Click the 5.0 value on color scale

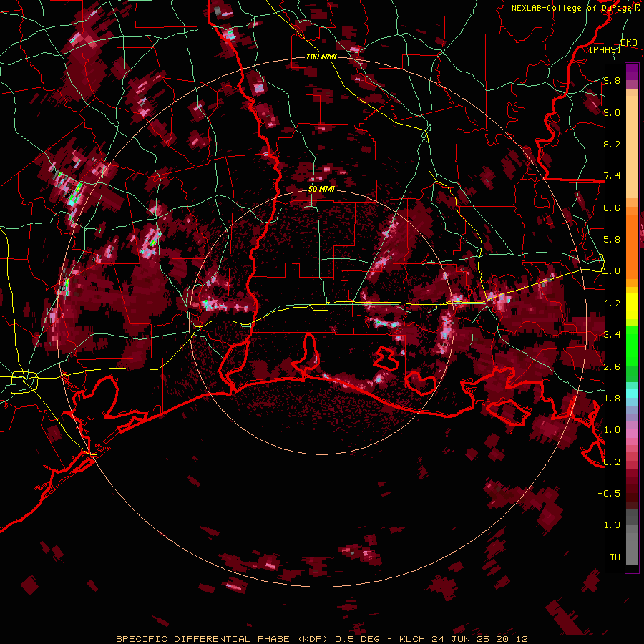(612, 271)
